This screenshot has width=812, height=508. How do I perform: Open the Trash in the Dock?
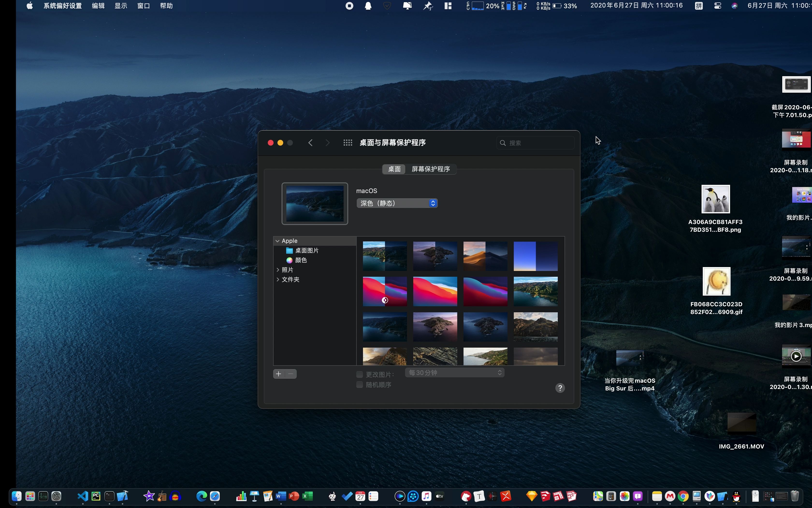point(795,496)
